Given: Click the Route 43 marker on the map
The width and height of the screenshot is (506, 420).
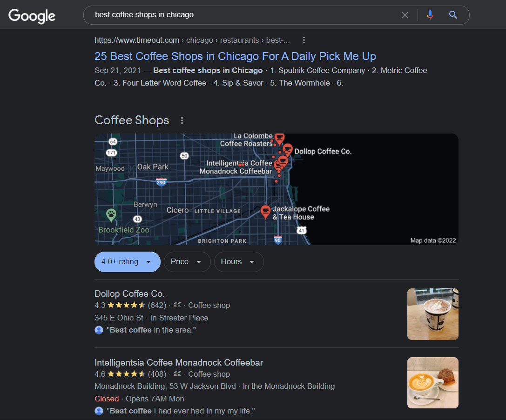Looking at the screenshot, I should point(137,219).
